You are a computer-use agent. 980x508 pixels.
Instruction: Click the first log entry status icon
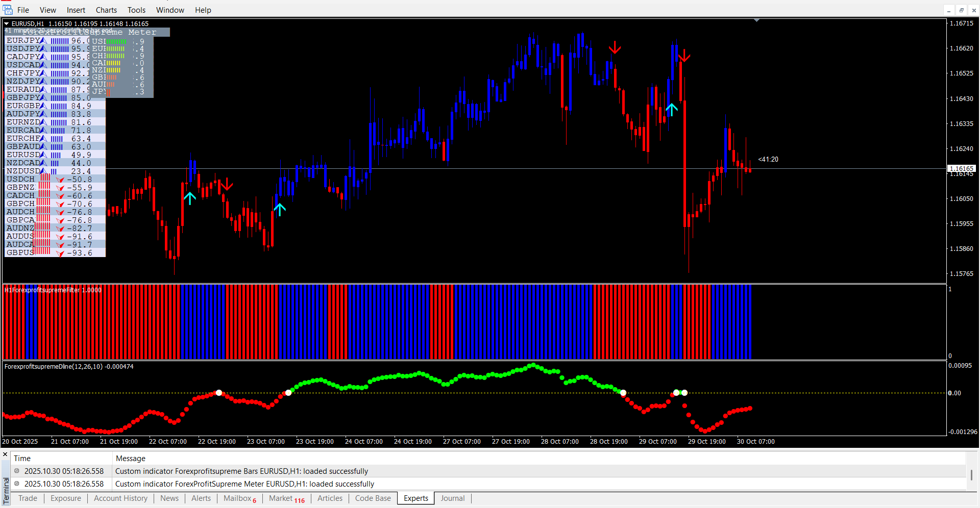[x=17, y=471]
